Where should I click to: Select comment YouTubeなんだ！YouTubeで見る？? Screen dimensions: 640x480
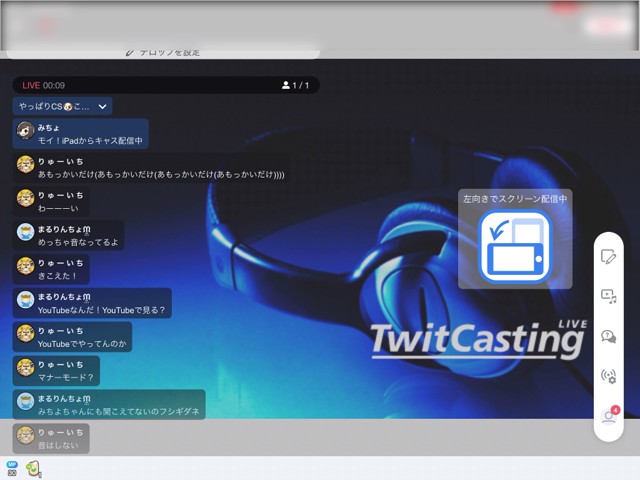click(x=92, y=303)
